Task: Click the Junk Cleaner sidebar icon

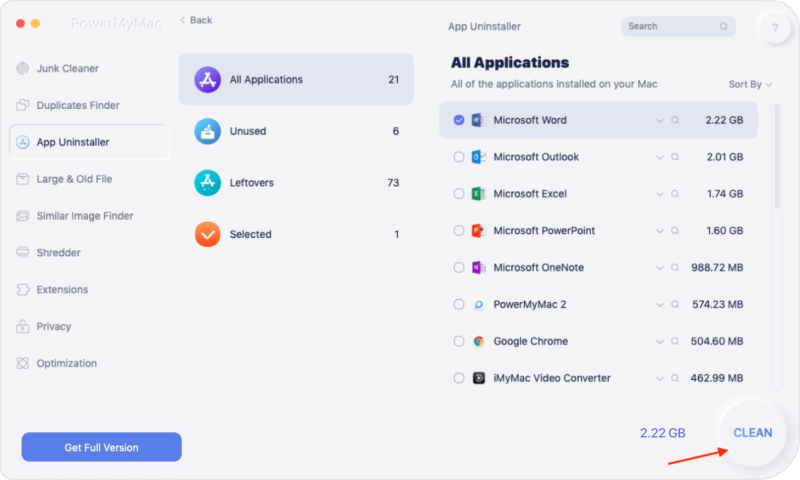Action: click(22, 68)
